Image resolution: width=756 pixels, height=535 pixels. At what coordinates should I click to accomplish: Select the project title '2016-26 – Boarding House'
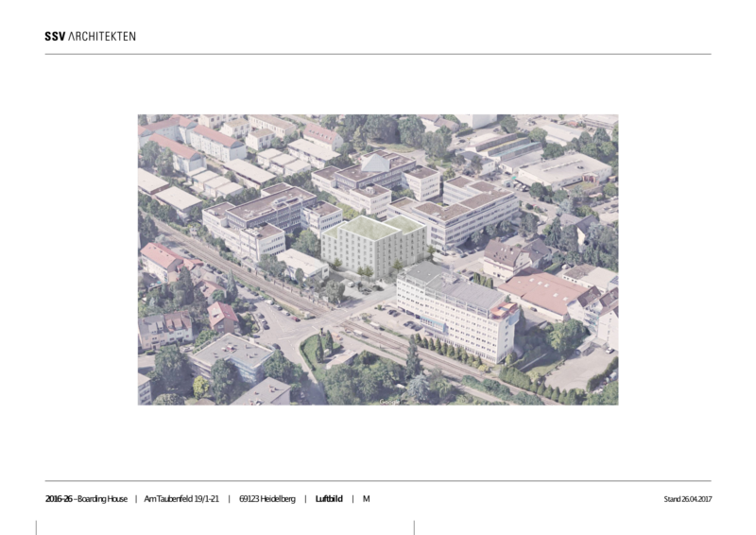[x=87, y=499]
